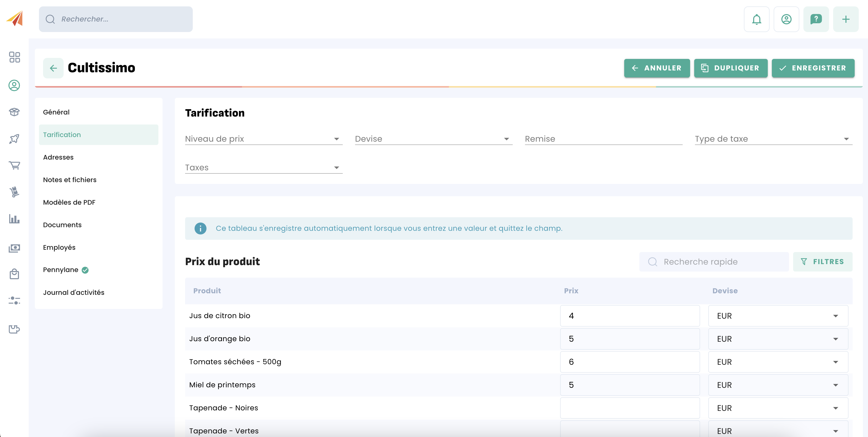868x437 pixels.
Task: Open the help question mark icon
Action: coord(816,19)
